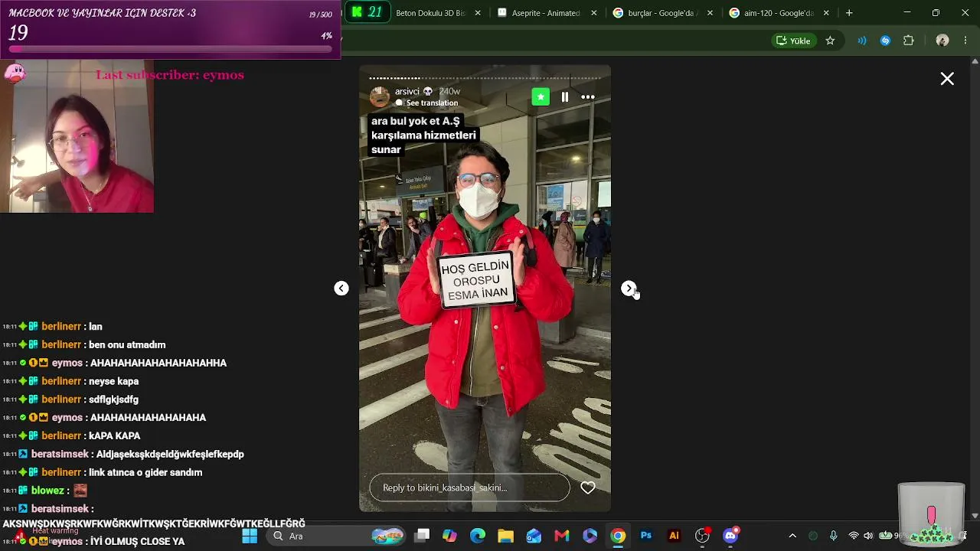Image resolution: width=980 pixels, height=551 pixels.
Task: Close the Beton Dokulu 3D tab
Action: (479, 13)
